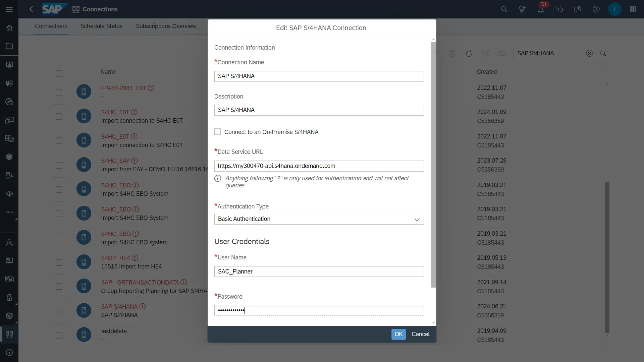Run search with the magnifier in search box
This screenshot has height=362, width=644.
click(x=603, y=53)
